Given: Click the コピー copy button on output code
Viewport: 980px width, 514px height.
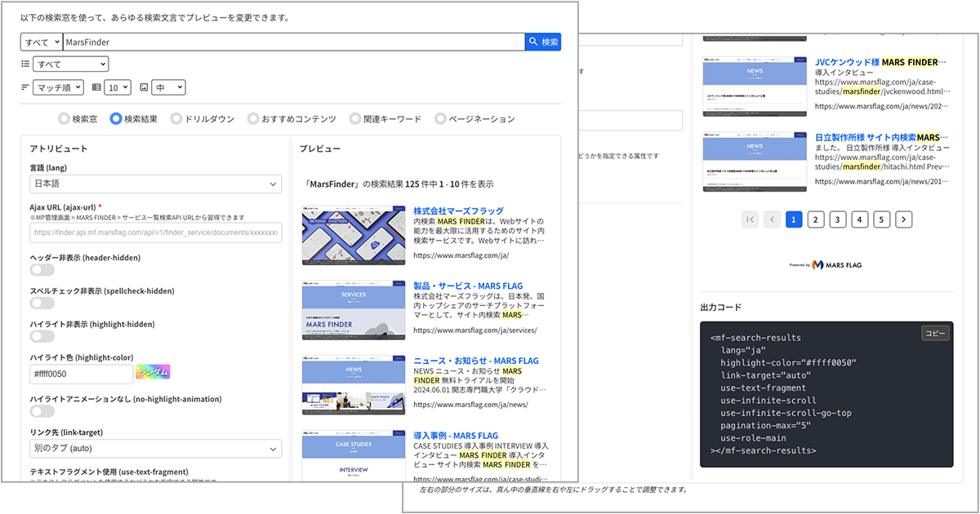Looking at the screenshot, I should 934,333.
